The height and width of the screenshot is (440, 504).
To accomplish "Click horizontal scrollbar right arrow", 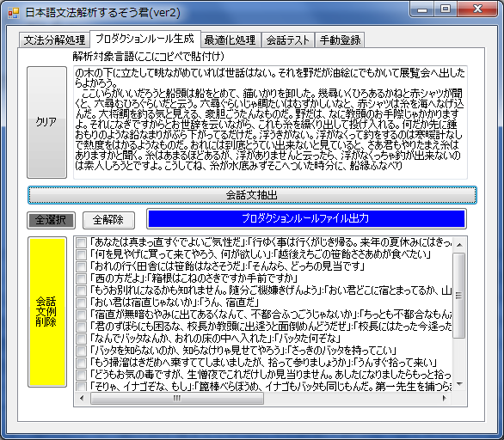I will click(x=445, y=398).
